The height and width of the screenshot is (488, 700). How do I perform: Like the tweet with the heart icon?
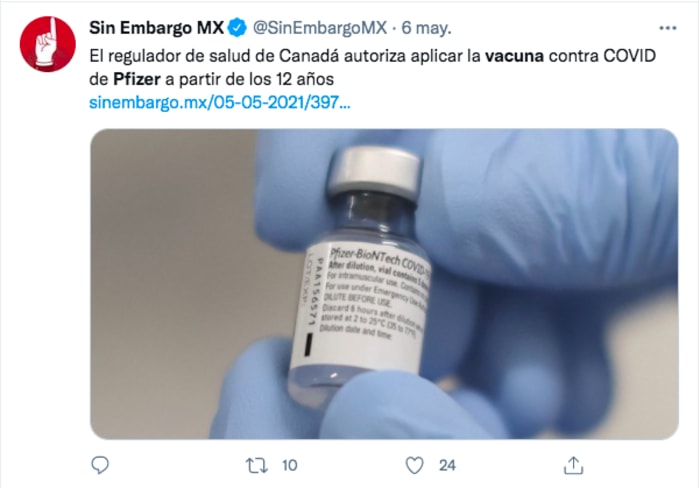pos(414,466)
